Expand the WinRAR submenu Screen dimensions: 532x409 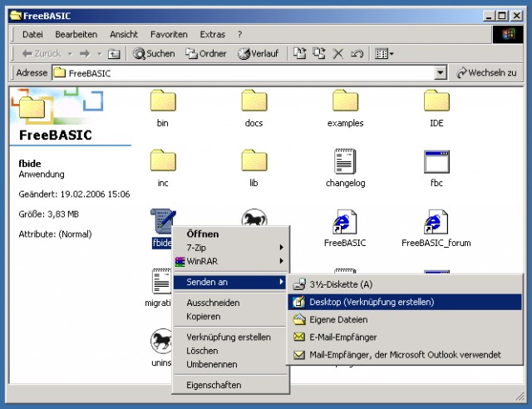tap(231, 261)
